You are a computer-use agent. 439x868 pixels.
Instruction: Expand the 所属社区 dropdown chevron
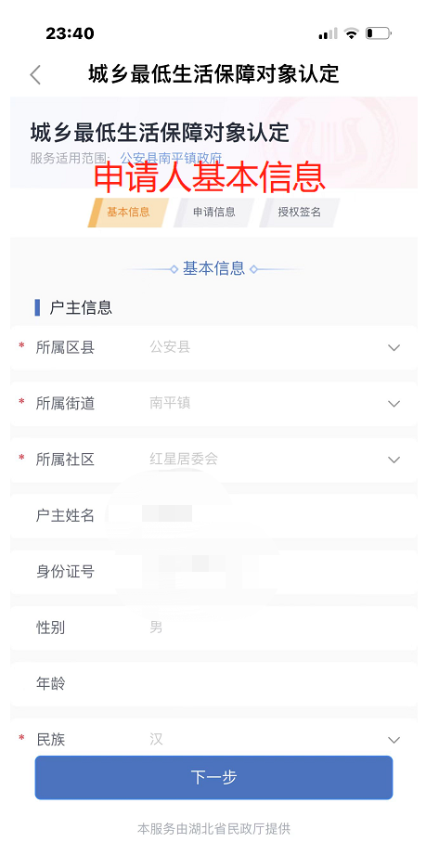point(394,460)
